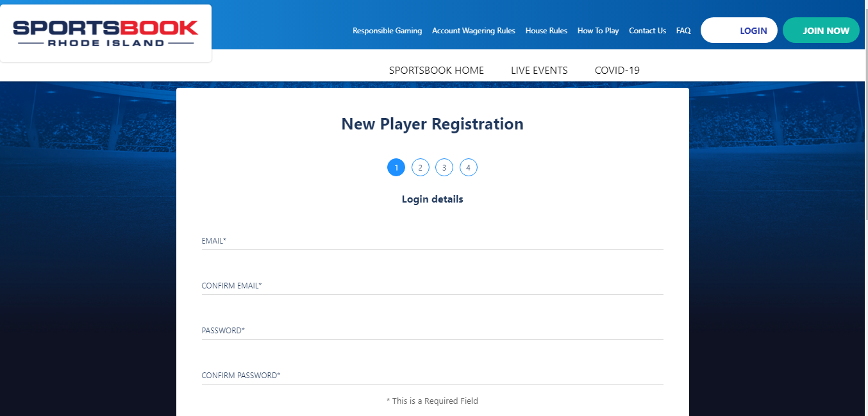View the House Rules page
This screenshot has width=868, height=416.
[546, 31]
